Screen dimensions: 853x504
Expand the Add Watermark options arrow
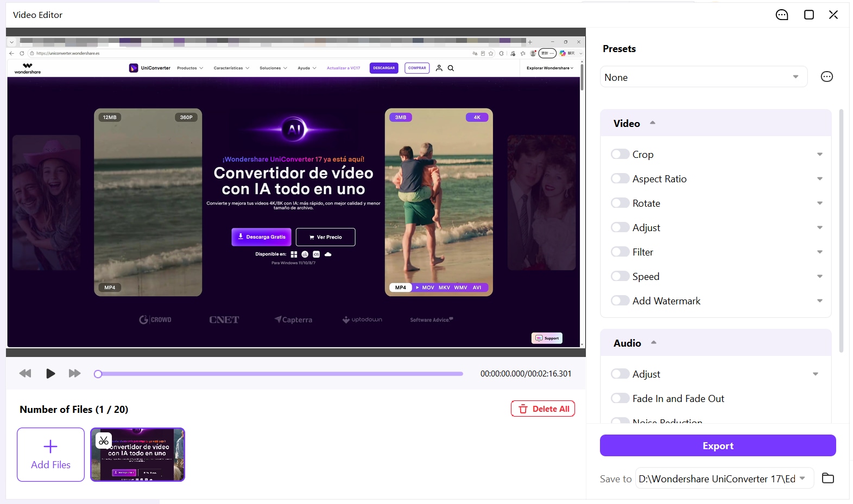coord(820,301)
